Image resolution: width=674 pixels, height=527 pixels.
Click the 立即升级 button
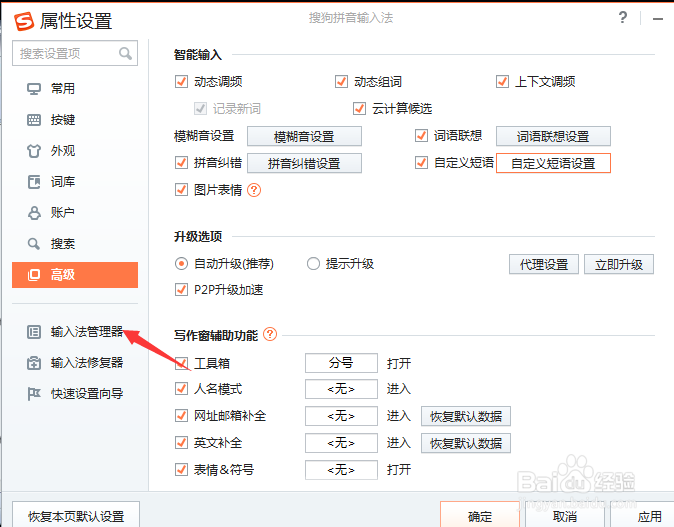pyautogui.click(x=619, y=264)
